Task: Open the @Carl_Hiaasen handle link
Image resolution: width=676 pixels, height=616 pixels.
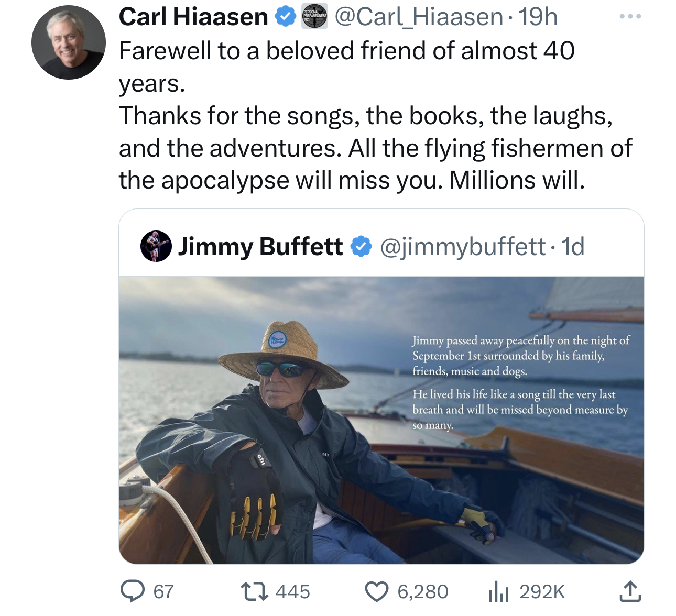Action: coord(419,17)
